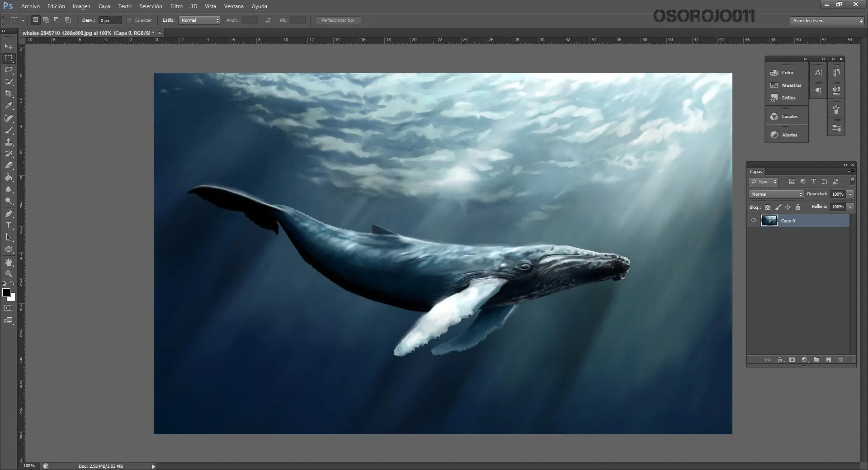Viewport: 868px width, 470px height.
Task: Open the Opacidad slider dropdown
Action: pyautogui.click(x=850, y=194)
